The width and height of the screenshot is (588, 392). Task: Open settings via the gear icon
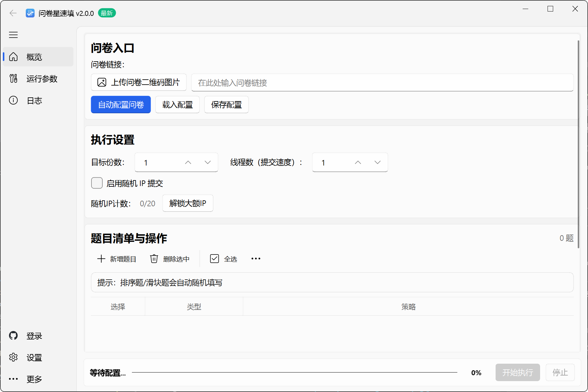[13, 357]
